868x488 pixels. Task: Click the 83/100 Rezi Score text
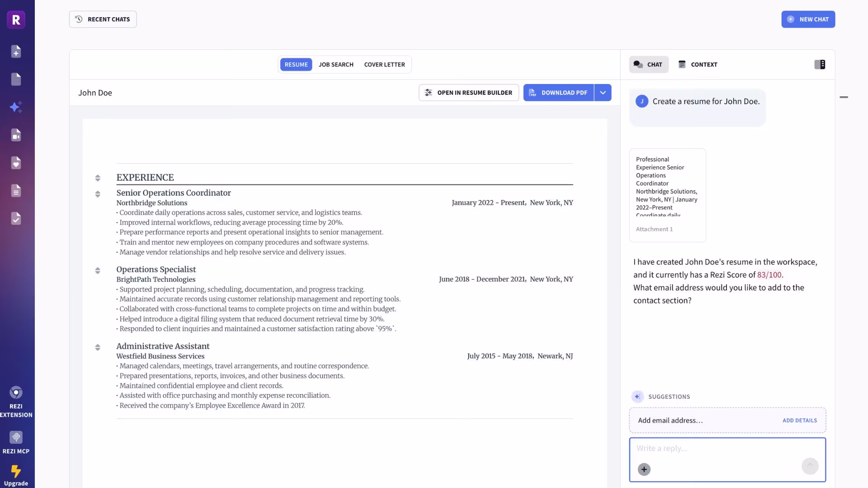coord(769,275)
